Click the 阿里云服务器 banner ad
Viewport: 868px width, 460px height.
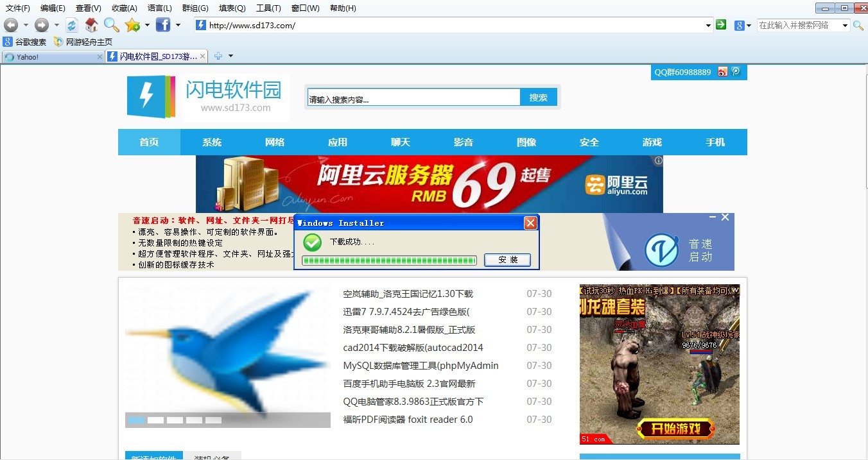click(429, 184)
